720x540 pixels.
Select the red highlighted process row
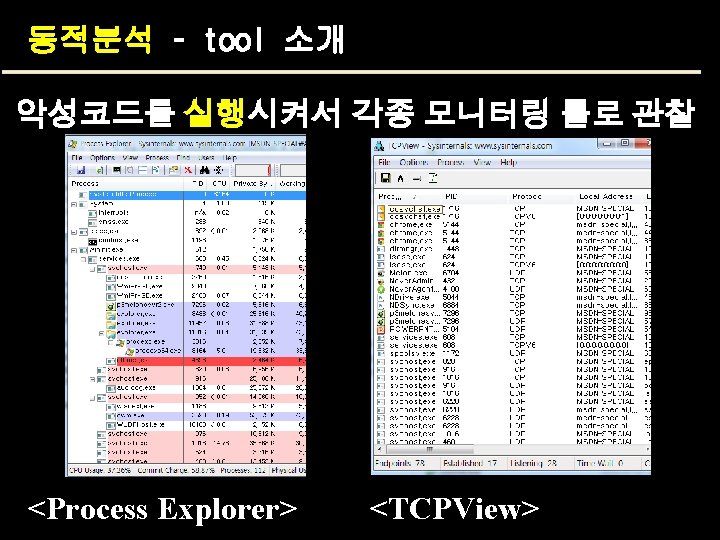tap(187, 361)
